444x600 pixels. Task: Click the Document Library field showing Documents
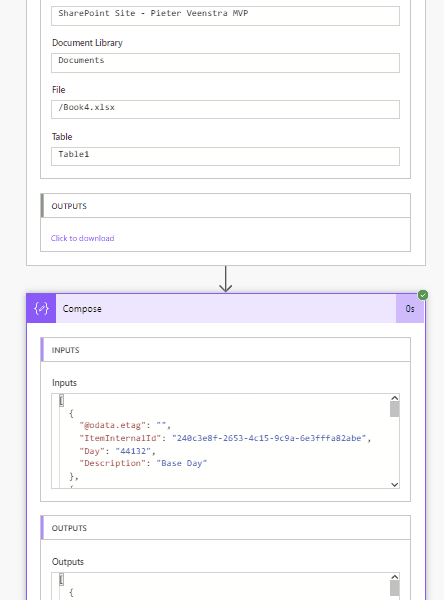point(225,63)
